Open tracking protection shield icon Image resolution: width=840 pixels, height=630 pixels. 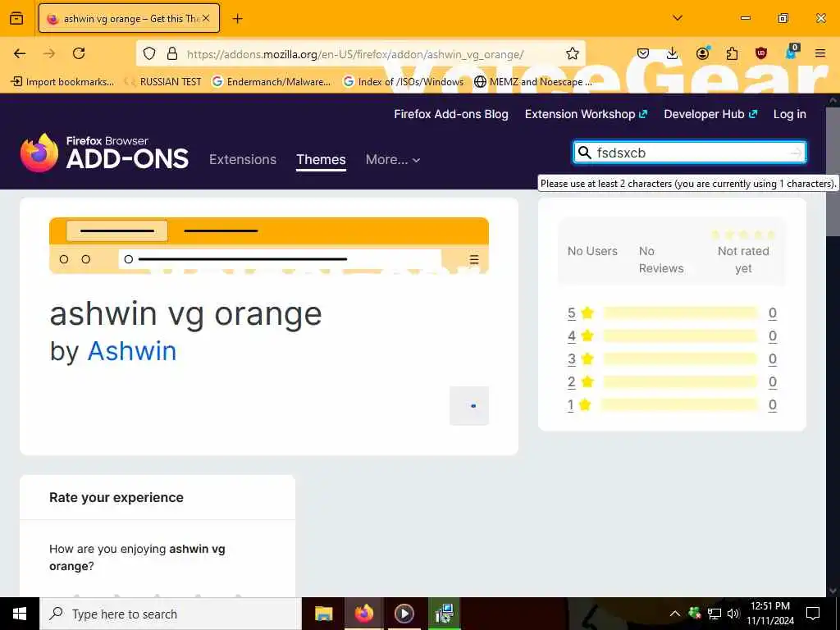click(x=149, y=53)
